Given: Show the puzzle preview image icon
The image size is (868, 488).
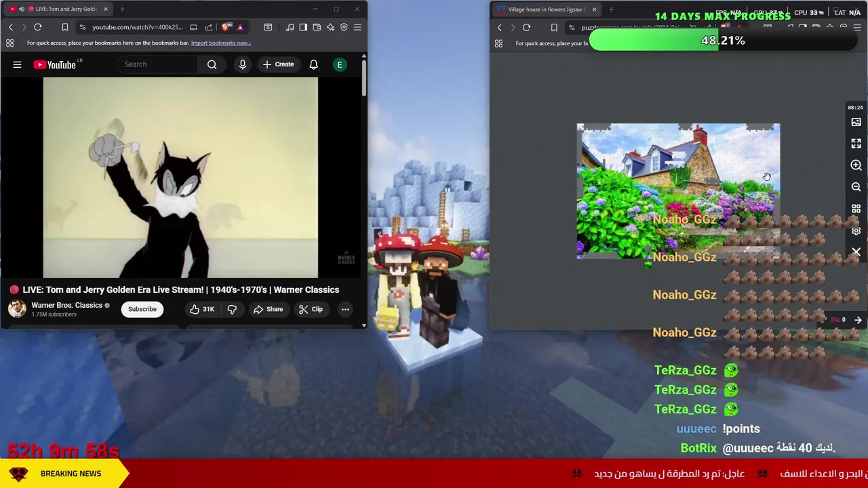Looking at the screenshot, I should click(x=856, y=122).
